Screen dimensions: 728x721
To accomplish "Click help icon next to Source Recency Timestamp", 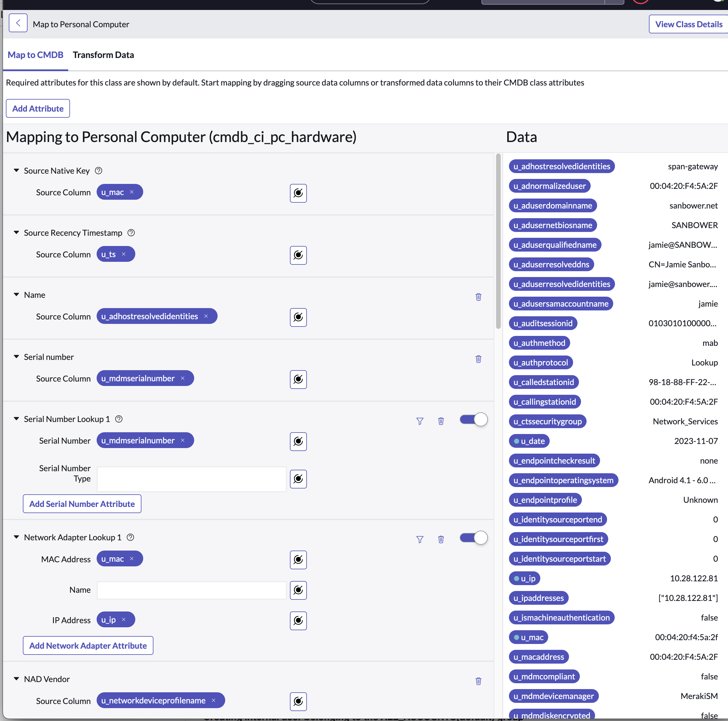I will tap(131, 233).
